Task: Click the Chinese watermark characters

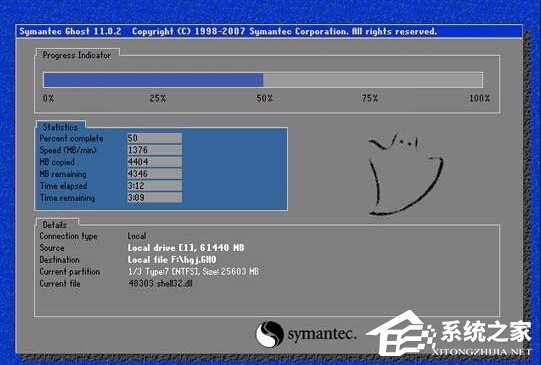Action: pos(486,332)
